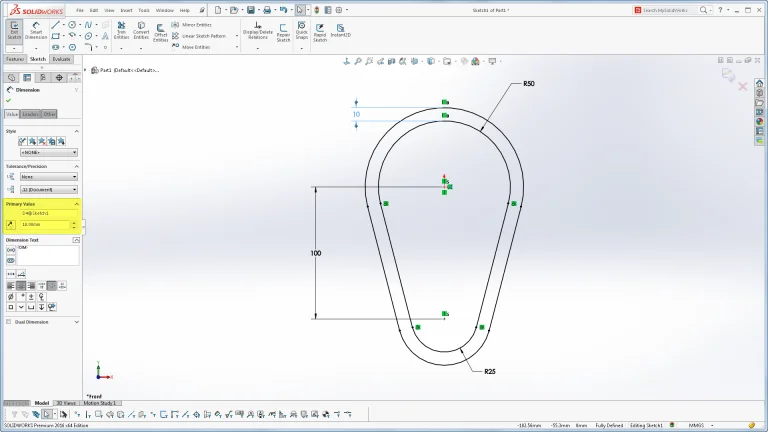Viewport: 768px width, 432px height.
Task: Start the Rapid Sketch tool
Action: click(320, 31)
